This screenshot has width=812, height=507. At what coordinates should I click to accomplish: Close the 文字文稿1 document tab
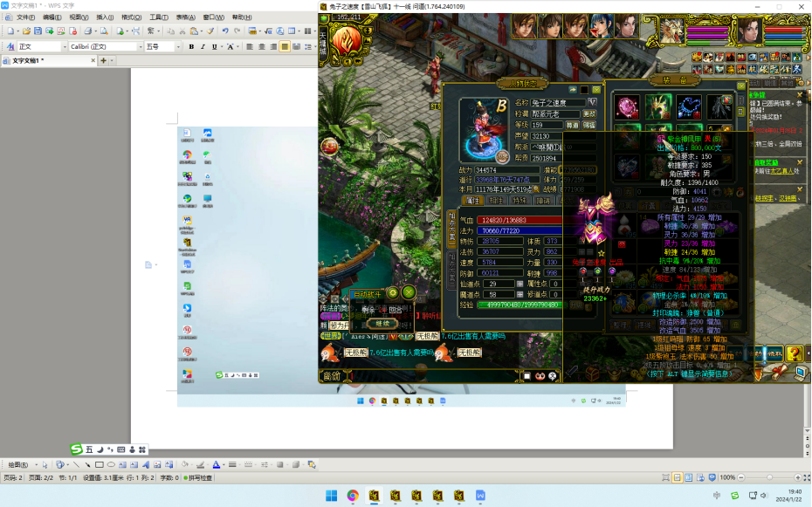tap(93, 60)
